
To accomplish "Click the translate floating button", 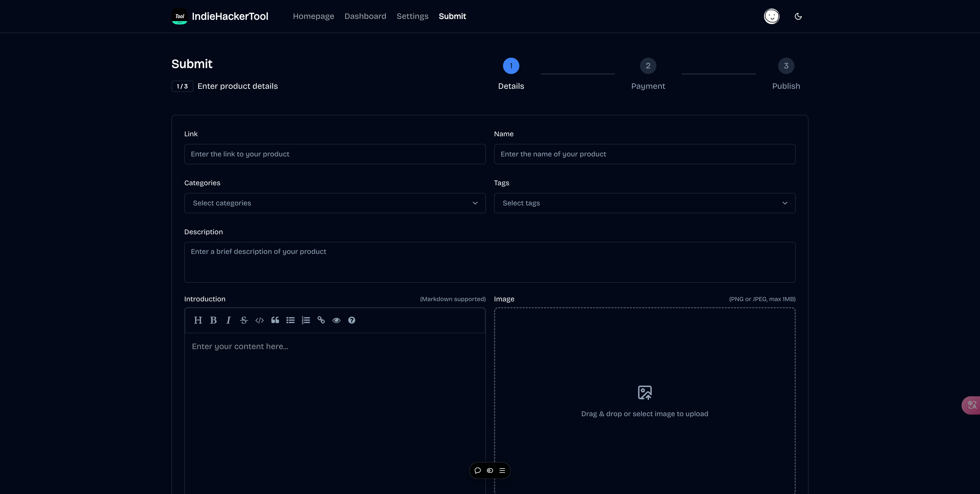I will tap(971, 405).
